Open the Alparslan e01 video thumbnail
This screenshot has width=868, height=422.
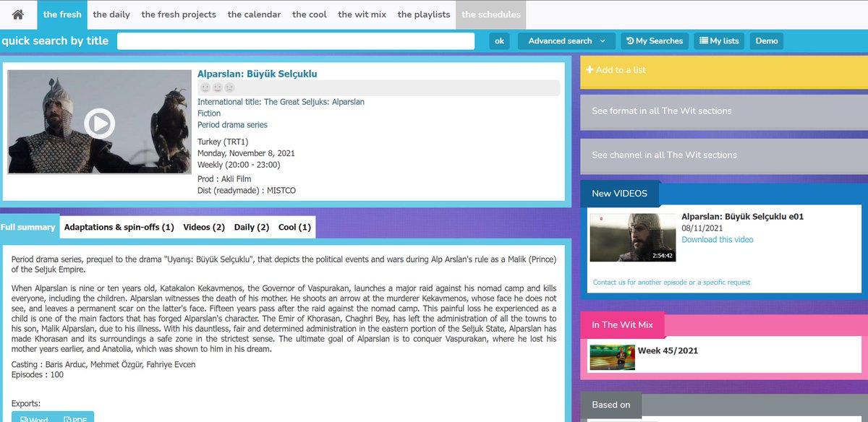click(632, 237)
